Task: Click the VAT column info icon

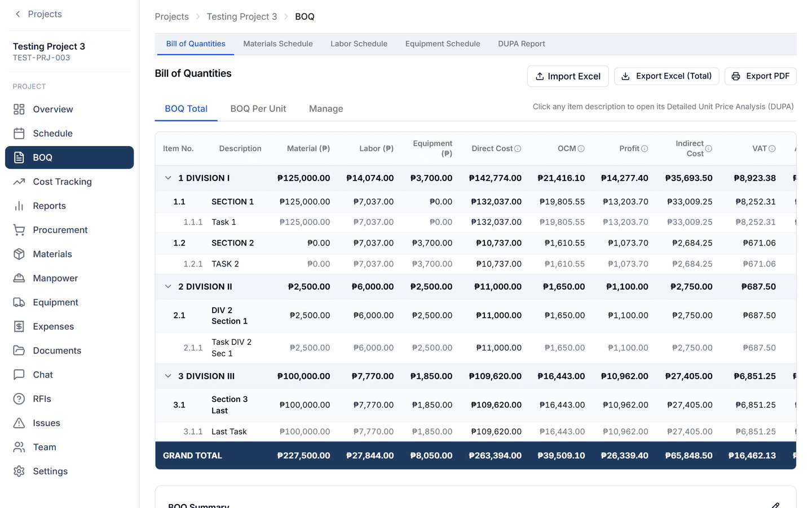Action: (772, 149)
